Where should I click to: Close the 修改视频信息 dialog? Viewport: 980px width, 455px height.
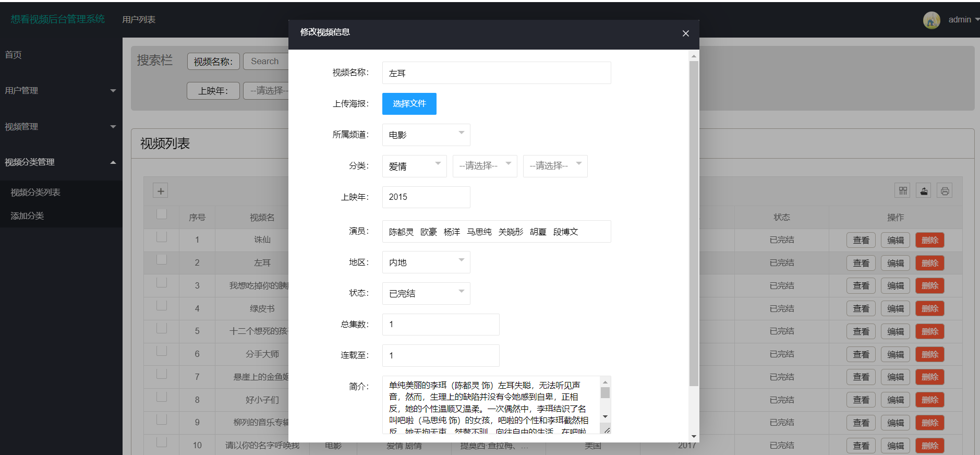(x=685, y=33)
